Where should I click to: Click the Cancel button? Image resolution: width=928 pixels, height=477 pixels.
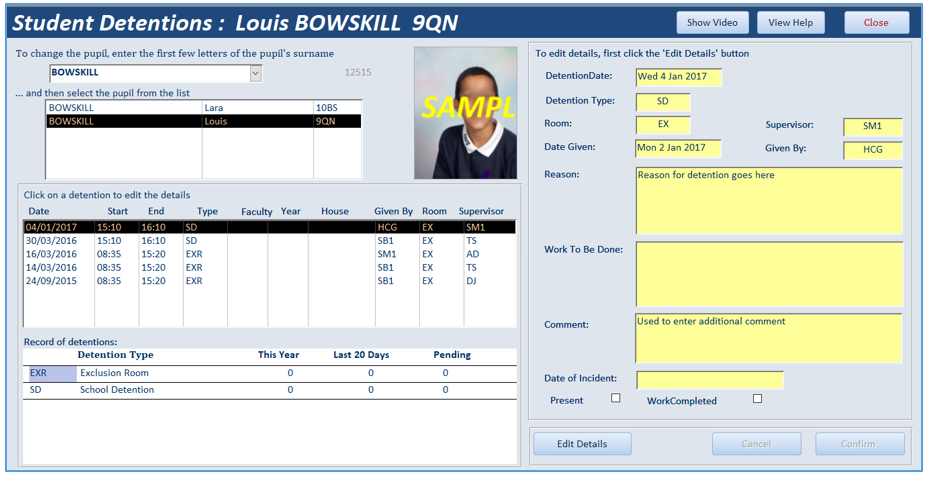pyautogui.click(x=756, y=444)
